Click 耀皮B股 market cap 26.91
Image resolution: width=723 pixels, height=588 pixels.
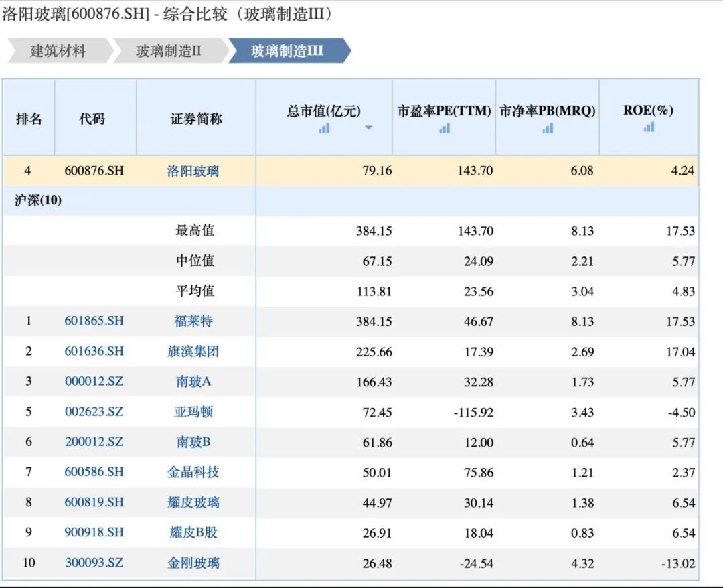coord(377,533)
